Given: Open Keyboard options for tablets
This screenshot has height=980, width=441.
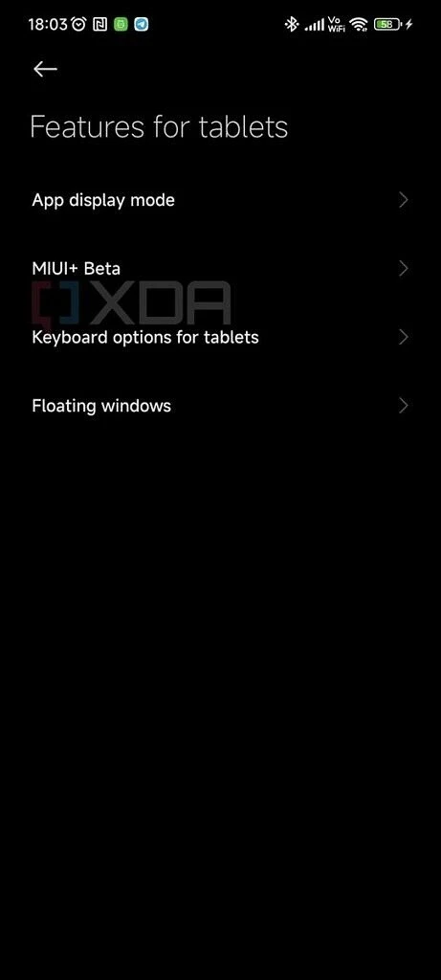Looking at the screenshot, I should (220, 338).
